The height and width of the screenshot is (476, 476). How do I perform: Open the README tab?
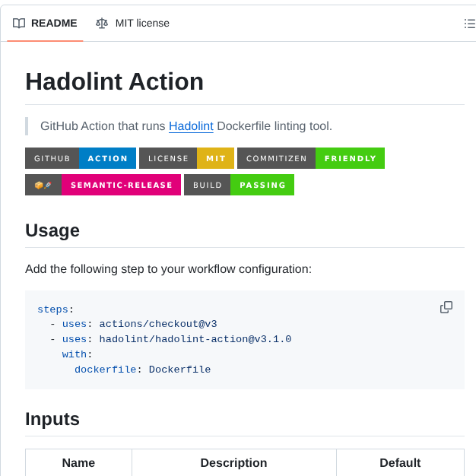(x=45, y=23)
